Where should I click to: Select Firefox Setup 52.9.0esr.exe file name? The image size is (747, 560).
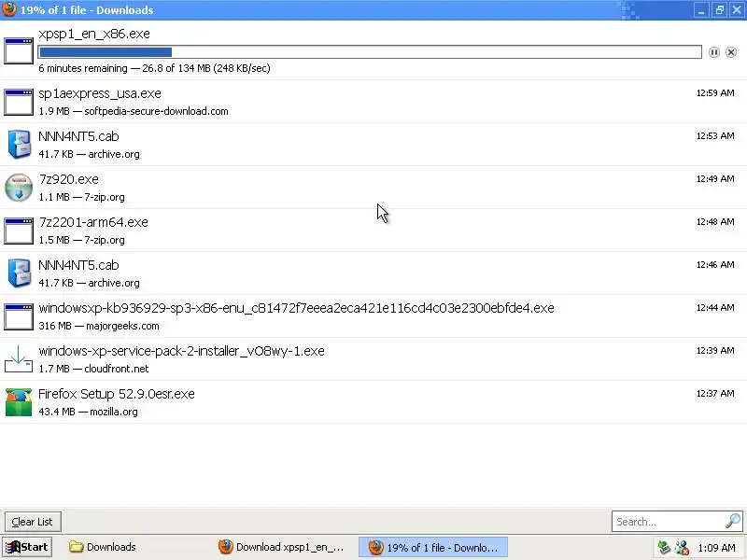[x=117, y=394]
